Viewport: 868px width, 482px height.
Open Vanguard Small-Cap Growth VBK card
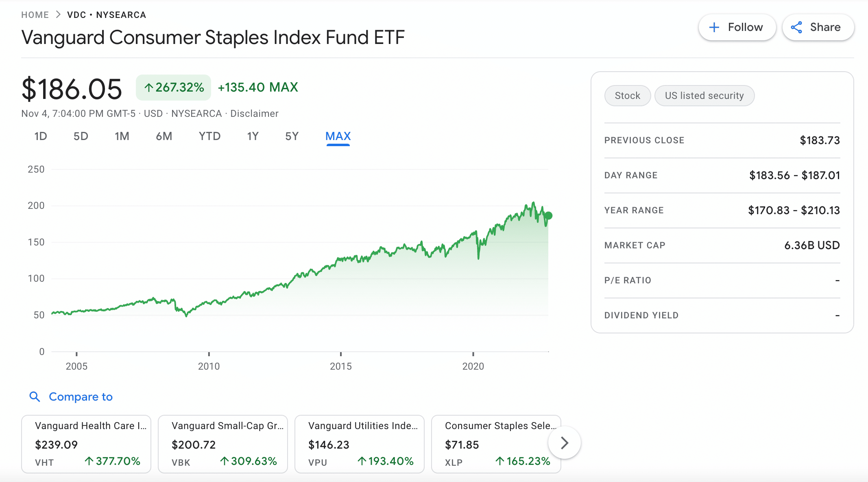tap(223, 444)
